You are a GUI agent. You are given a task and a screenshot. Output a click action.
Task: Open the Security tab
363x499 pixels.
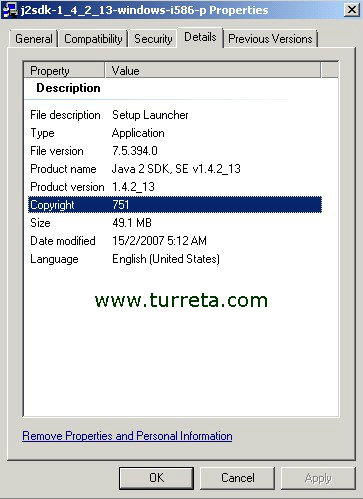(x=153, y=39)
